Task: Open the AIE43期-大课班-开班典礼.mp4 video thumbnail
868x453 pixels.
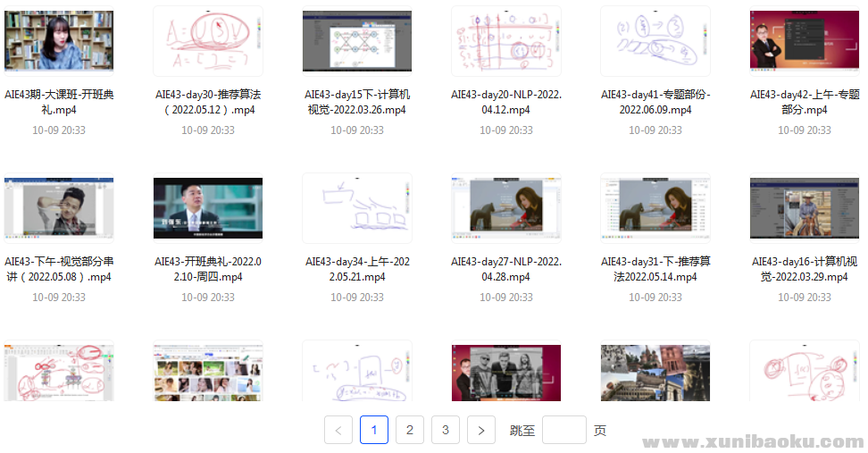Action: (59, 41)
